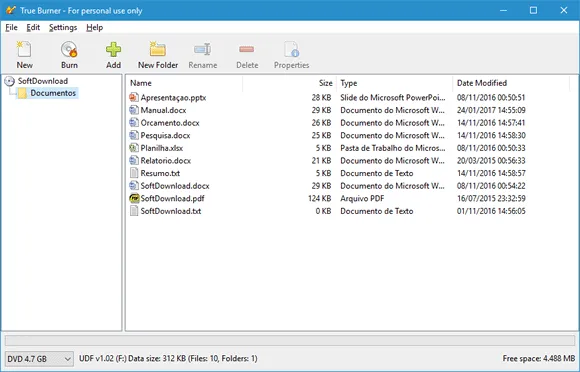Open Properties from the toolbar icon

pyautogui.click(x=291, y=50)
